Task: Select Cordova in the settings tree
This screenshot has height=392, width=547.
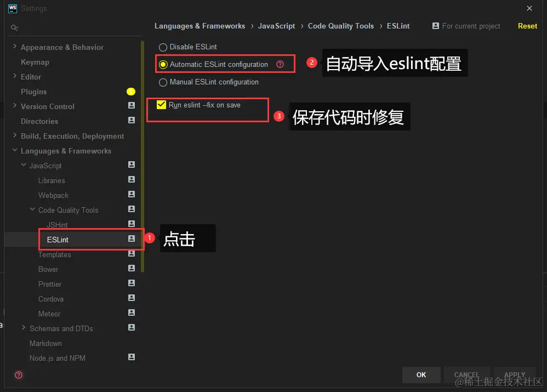Action: (x=51, y=299)
